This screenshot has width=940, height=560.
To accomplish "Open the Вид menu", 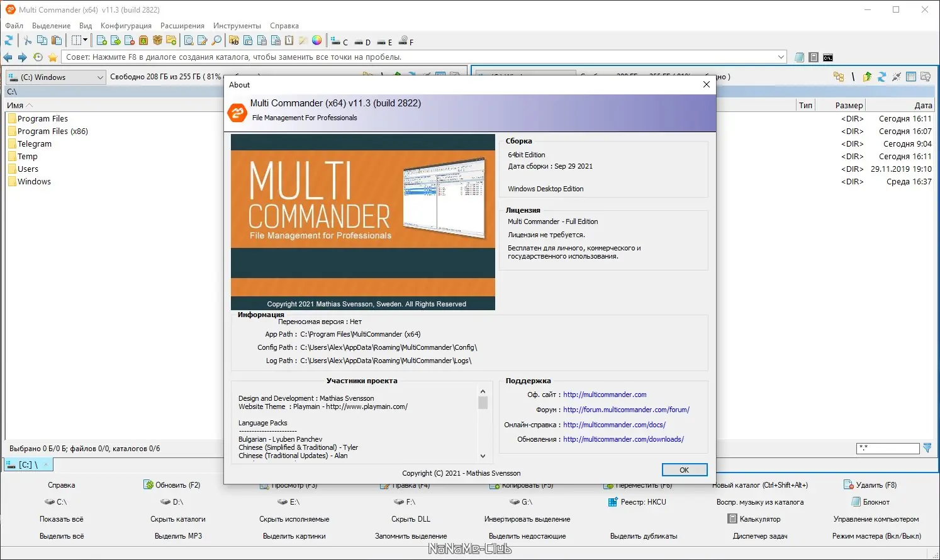I will pos(86,26).
